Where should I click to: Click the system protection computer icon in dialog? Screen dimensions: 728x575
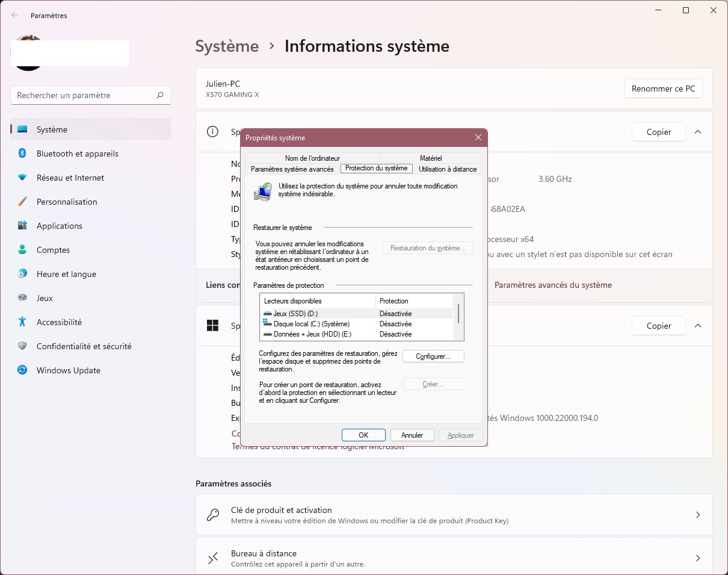pyautogui.click(x=263, y=191)
